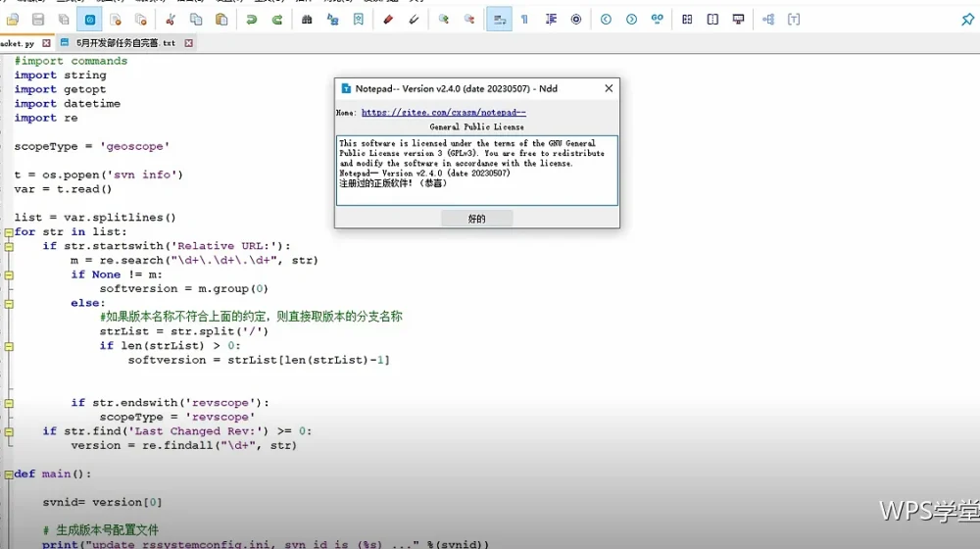Click the 'list = var.splitlines()' line
980x549 pixels.
pyautogui.click(x=95, y=218)
